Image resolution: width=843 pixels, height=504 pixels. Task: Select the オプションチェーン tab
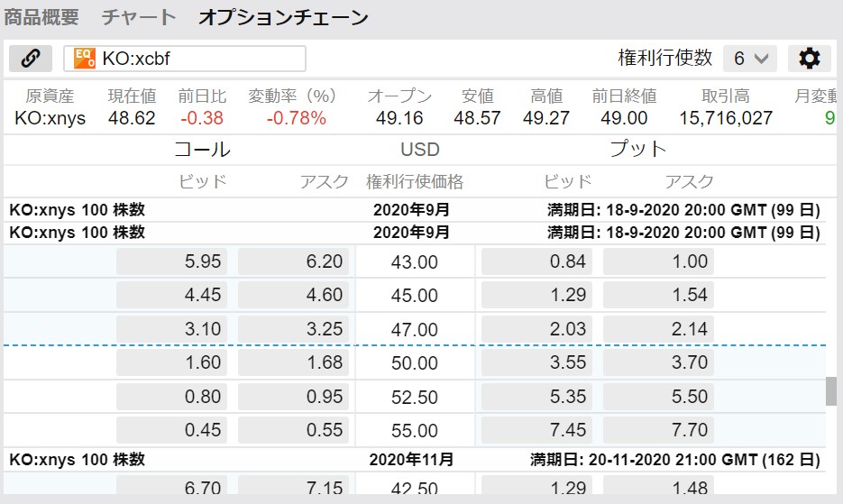coord(283,17)
